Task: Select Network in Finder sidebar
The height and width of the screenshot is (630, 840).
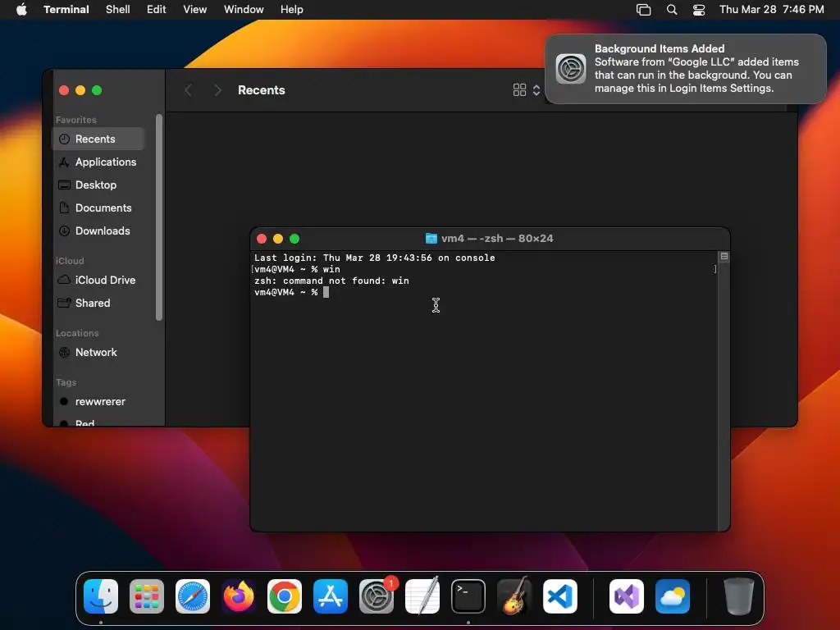Action: tap(98, 353)
